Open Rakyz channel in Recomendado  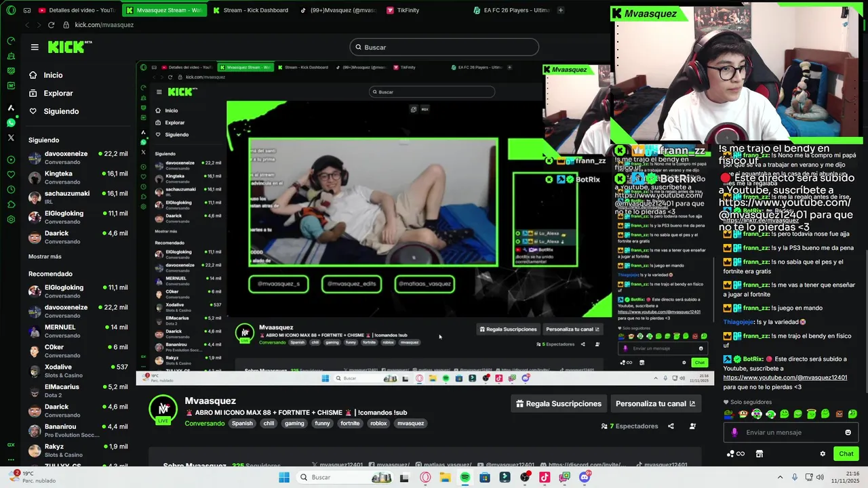tap(78, 451)
